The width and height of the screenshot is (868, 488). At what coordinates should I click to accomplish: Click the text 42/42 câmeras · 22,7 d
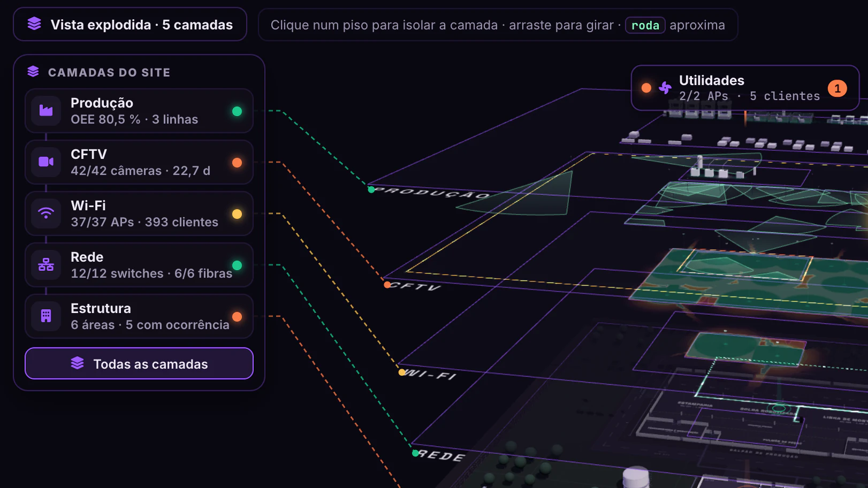click(x=140, y=171)
